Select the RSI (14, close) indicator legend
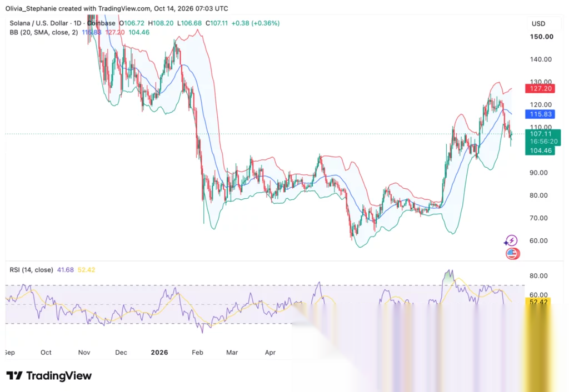The height and width of the screenshot is (392, 569). pyautogui.click(x=31, y=270)
